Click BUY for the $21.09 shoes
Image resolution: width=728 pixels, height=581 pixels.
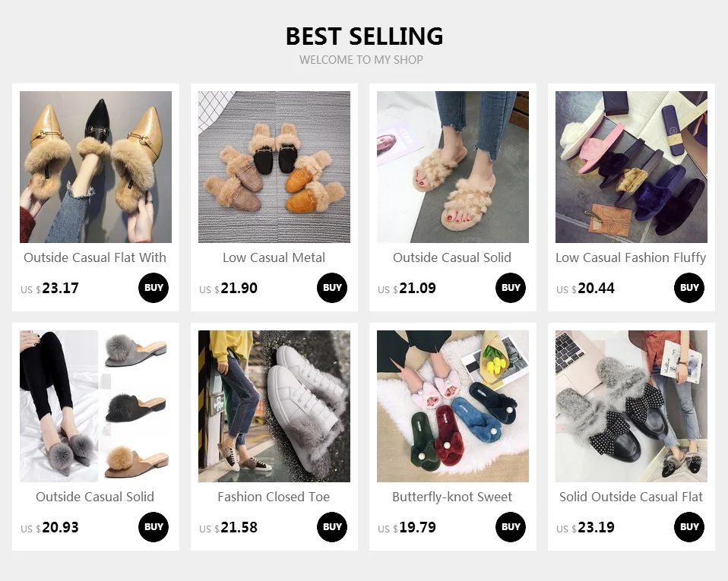pyautogui.click(x=511, y=288)
